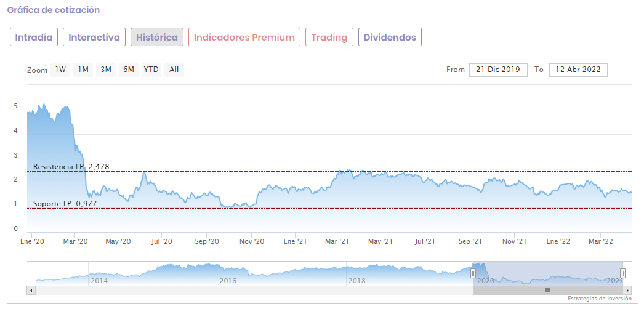Switch to the Interactiva tab
This screenshot has width=644, height=309.
pos(94,37)
